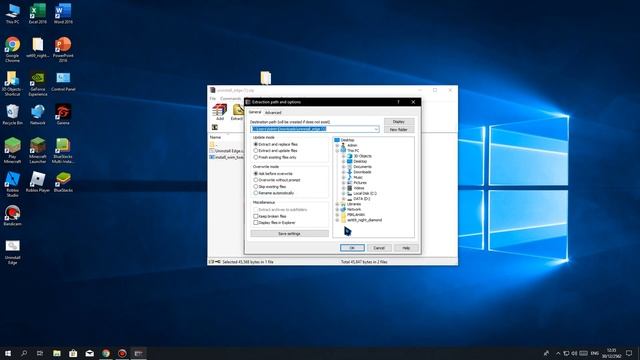Viewport: 640px width, 360px height.
Task: Click the Windows Start button
Action: (8, 353)
